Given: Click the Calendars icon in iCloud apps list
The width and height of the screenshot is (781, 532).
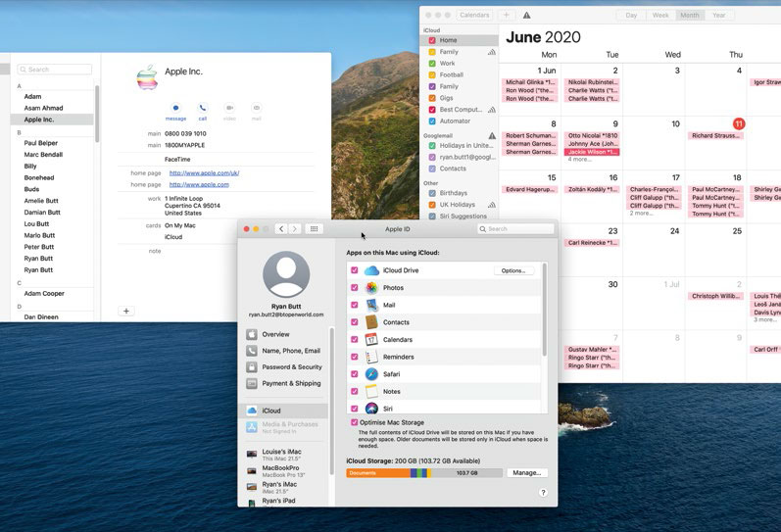Looking at the screenshot, I should point(371,340).
